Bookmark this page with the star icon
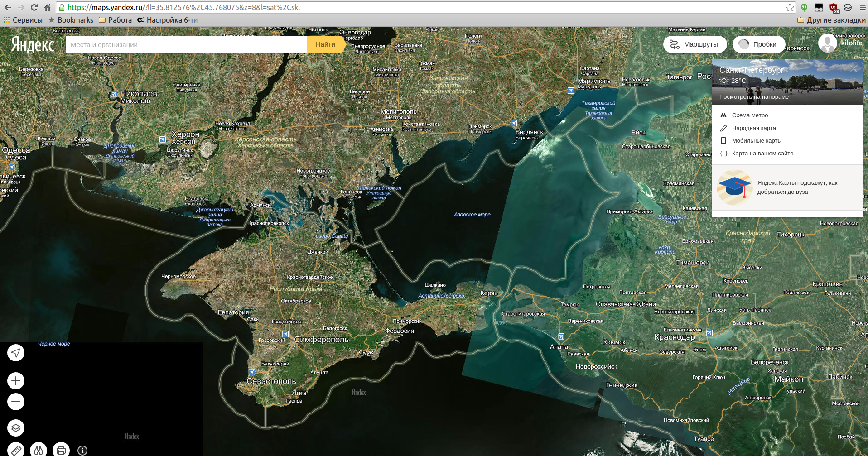The image size is (868, 456). (x=790, y=7)
